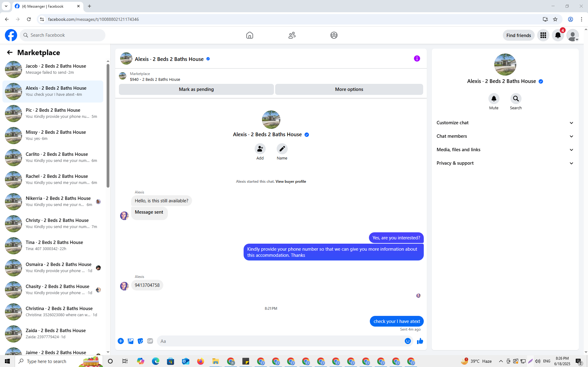Open the Nikerria conversation

(53, 202)
